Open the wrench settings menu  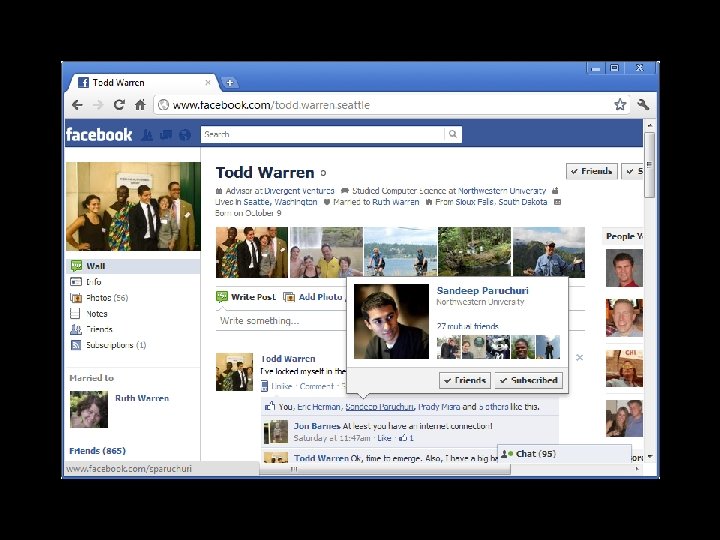pyautogui.click(x=643, y=105)
